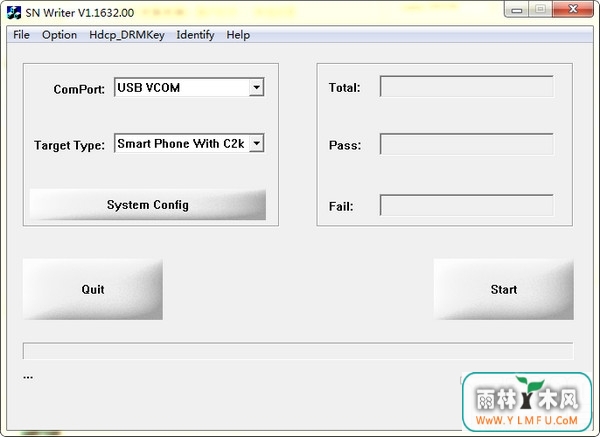The height and width of the screenshot is (437, 600).
Task: Expand the ComPort dropdown arrow
Action: tap(256, 88)
